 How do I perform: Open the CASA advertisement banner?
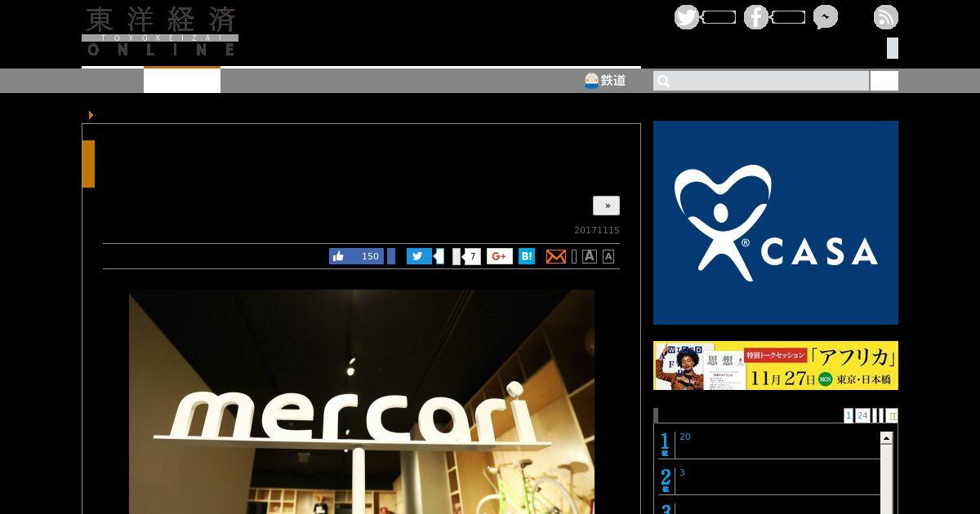(x=776, y=223)
